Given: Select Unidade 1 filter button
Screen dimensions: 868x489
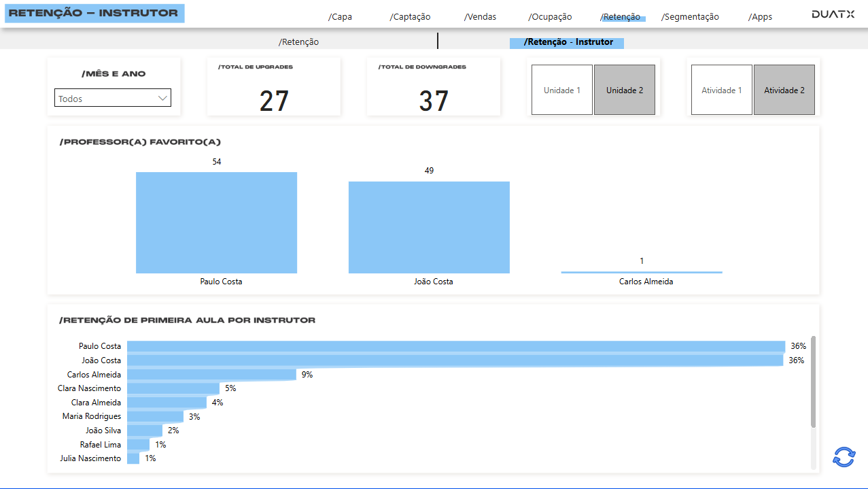Looking at the screenshot, I should (x=561, y=89).
